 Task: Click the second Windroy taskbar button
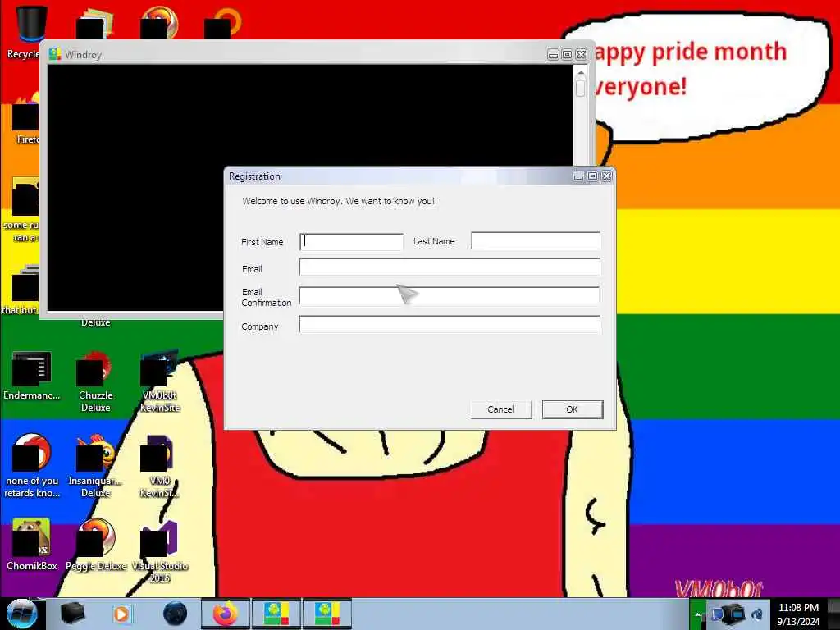pos(326,614)
